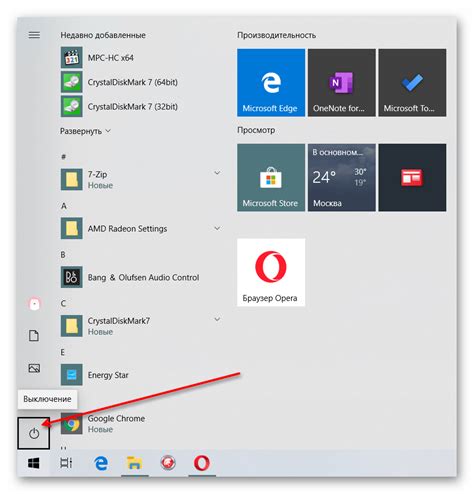474x494 pixels.
Task: Open CrystalDiskMark 7 (32bit)
Action: tap(140, 107)
